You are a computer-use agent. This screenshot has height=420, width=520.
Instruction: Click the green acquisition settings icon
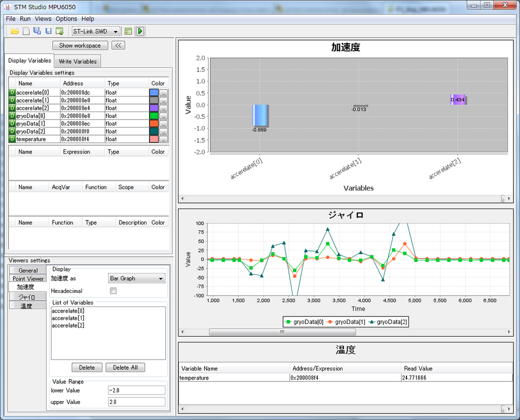128,31
